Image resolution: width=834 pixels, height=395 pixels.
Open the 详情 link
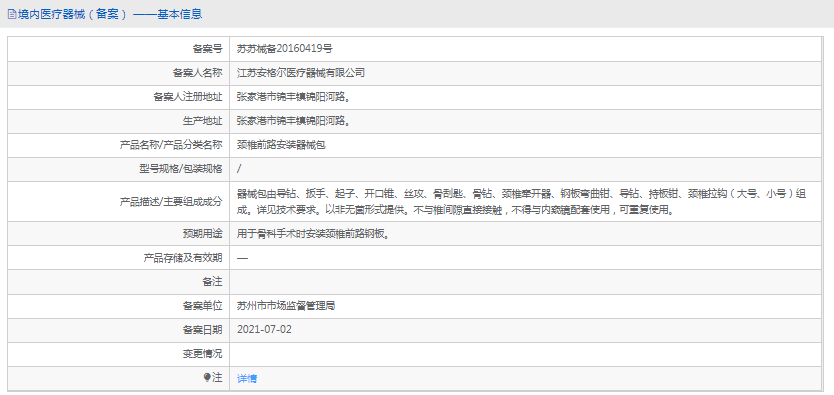click(247, 379)
